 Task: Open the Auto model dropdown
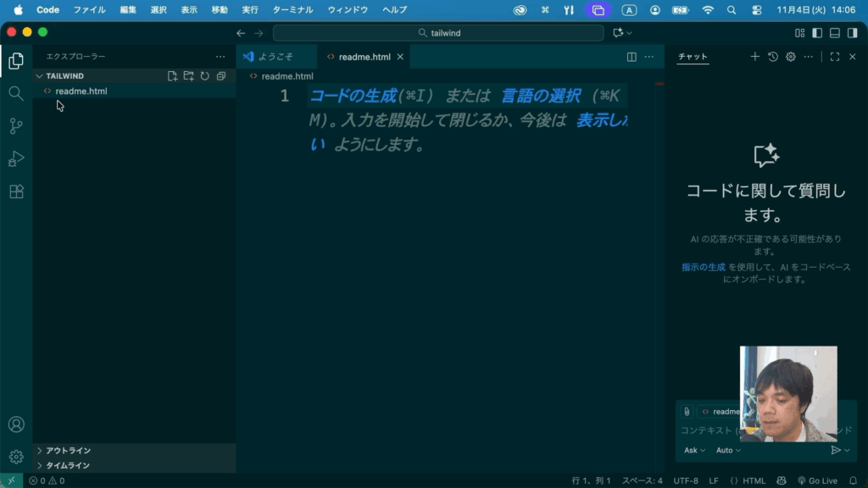[x=727, y=451]
